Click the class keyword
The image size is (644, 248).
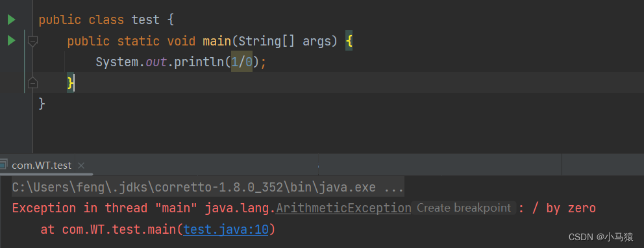[x=106, y=19]
